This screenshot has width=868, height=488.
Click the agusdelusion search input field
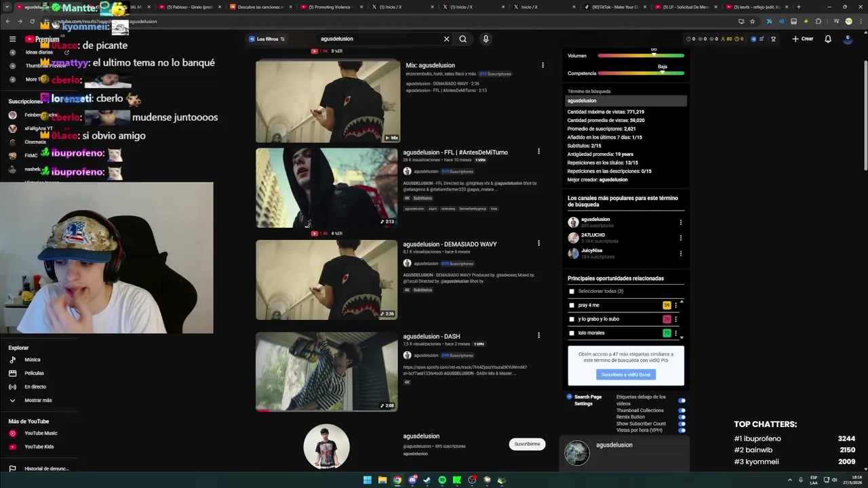pos(380,39)
